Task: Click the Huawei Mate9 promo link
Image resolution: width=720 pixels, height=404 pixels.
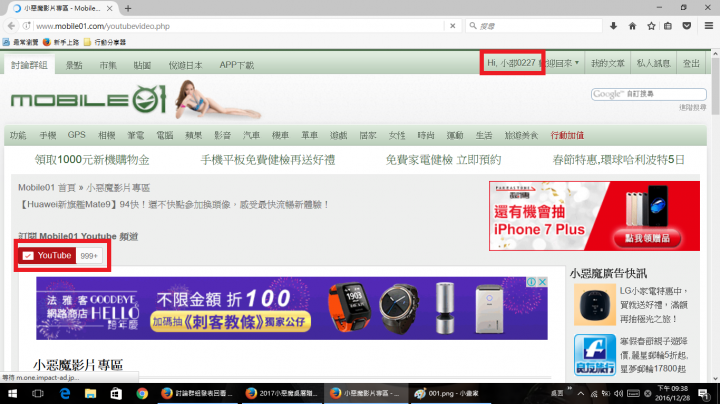Action: pyautogui.click(x=174, y=204)
